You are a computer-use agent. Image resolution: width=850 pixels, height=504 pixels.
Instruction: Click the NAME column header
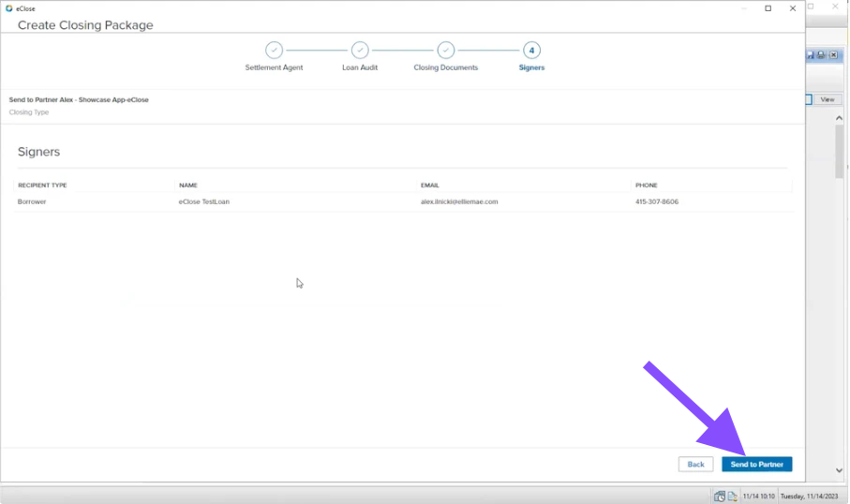coord(188,185)
